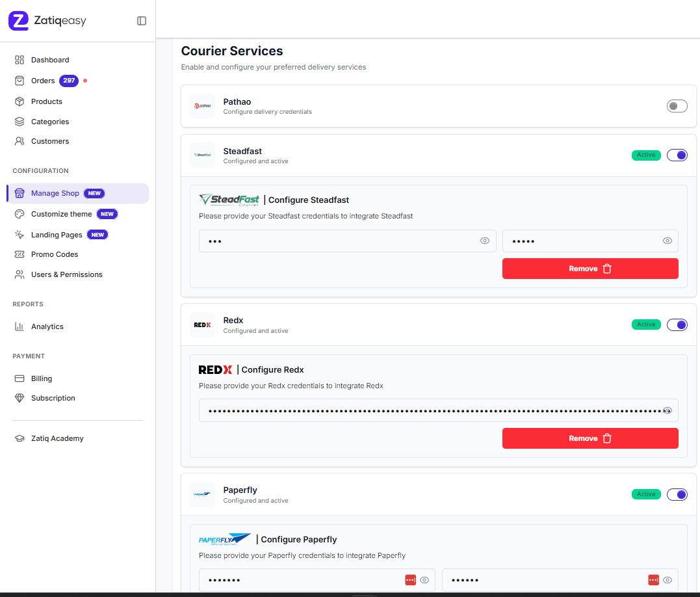Click the Zatiqeasy logo
Image resolution: width=700 pixels, height=597 pixels.
pyautogui.click(x=47, y=20)
